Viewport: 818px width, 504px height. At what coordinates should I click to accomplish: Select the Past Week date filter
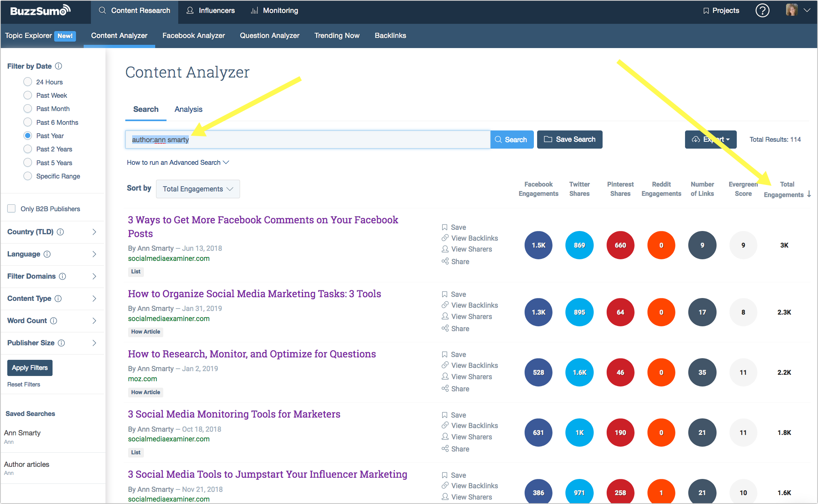[x=27, y=95]
